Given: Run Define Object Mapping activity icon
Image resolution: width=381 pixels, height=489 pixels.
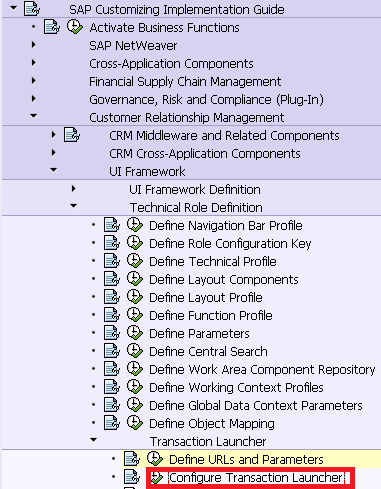Looking at the screenshot, I should point(135,423).
